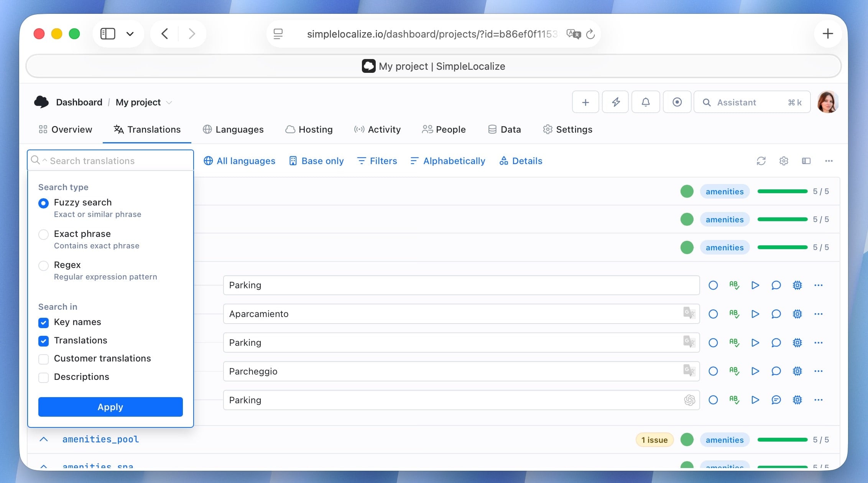Screen dimensions: 868x483
Task: Open the user avatar menu
Action: (x=827, y=102)
